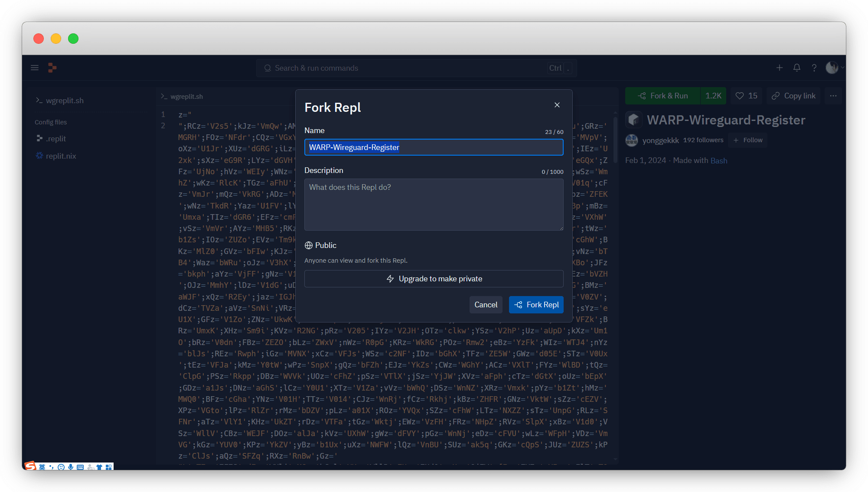
Task: Select replit.nix config file
Action: 61,156
